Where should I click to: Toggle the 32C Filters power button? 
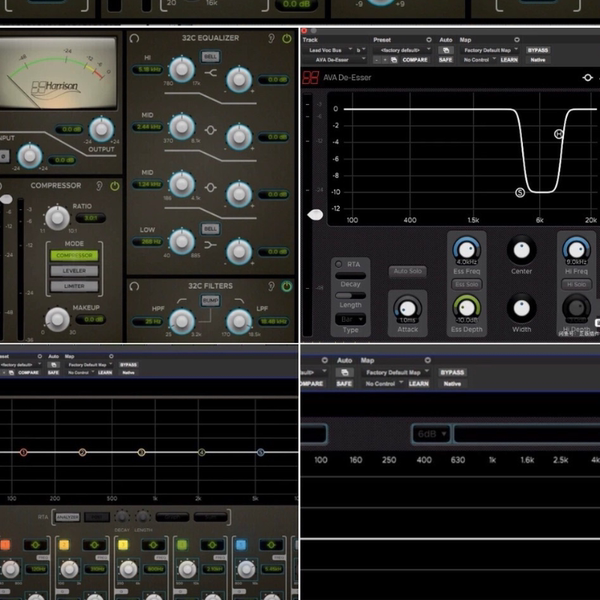(287, 286)
